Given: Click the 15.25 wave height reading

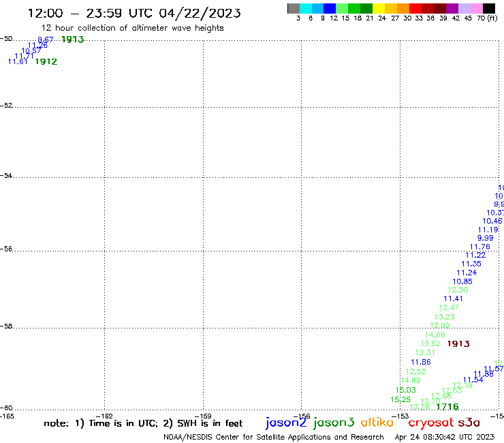Looking at the screenshot, I should [400, 399].
